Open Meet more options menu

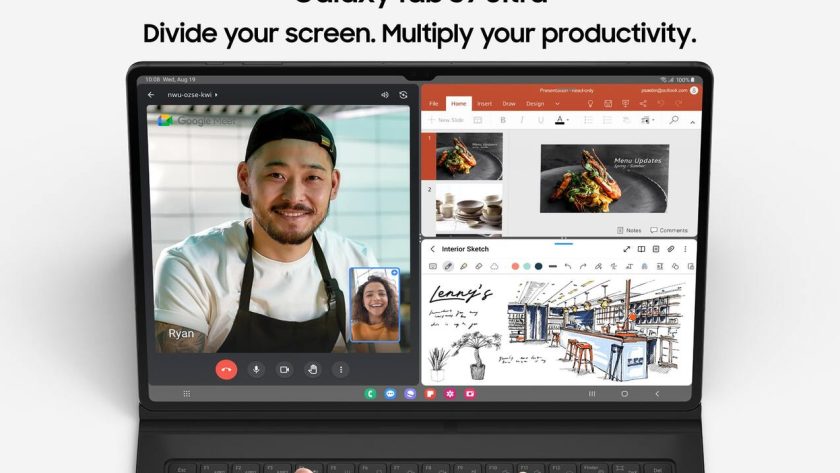[x=340, y=369]
